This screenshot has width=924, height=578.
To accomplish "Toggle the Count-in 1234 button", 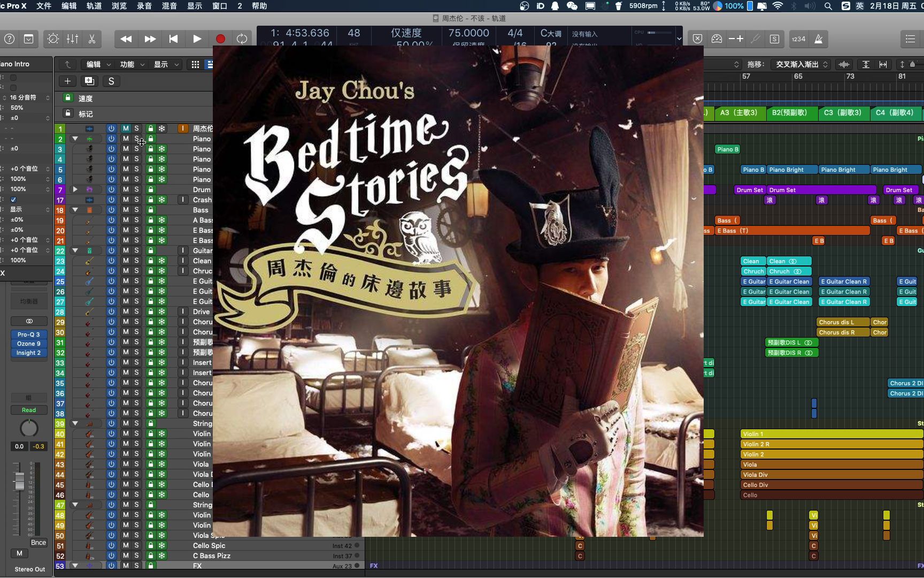I will pos(798,39).
